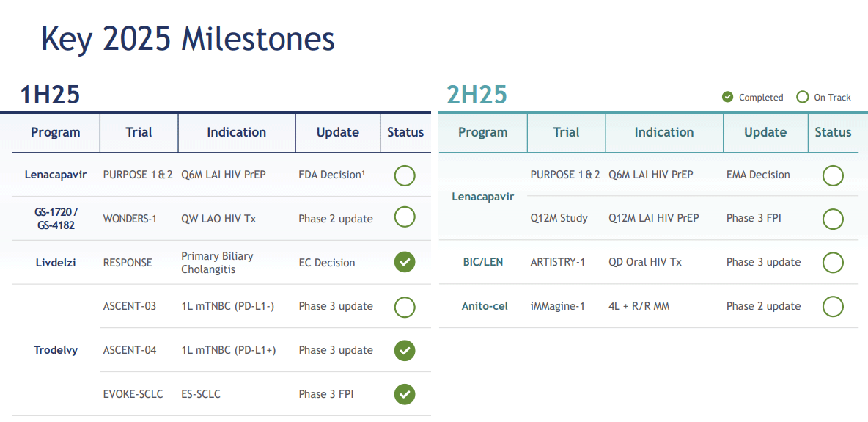Click the EVOKE-SCLC completed status checkmark
This screenshot has height=422, width=868.
[405, 394]
